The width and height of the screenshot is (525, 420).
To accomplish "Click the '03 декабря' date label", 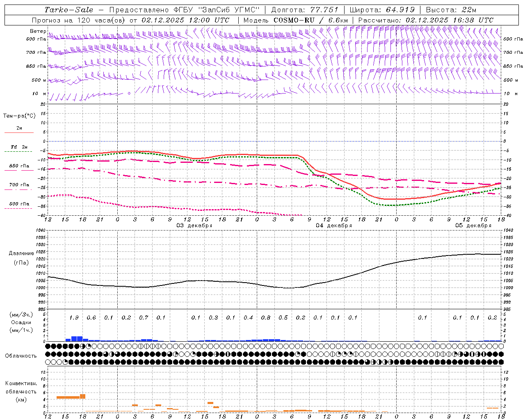I will tap(194, 226).
